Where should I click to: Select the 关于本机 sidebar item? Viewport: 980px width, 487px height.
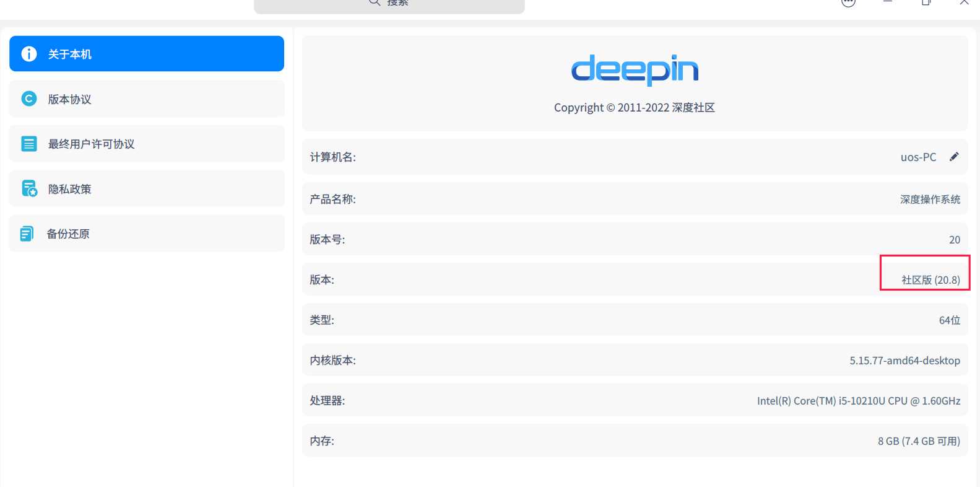147,54
